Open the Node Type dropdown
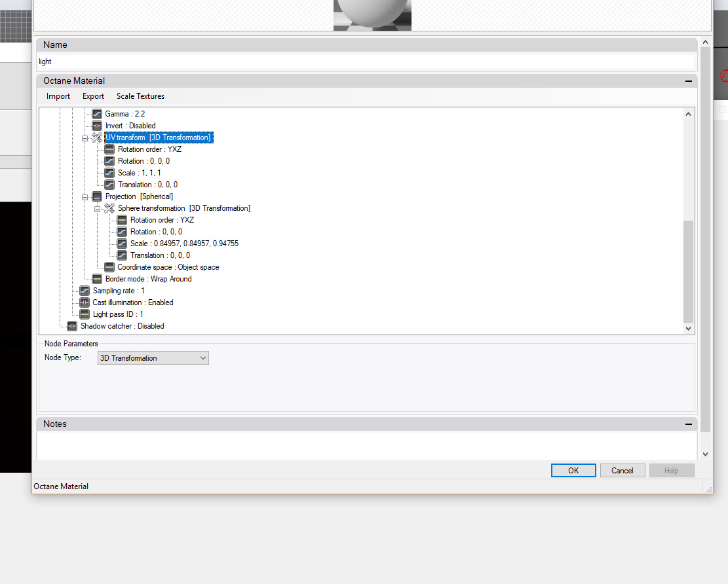Viewport: 728px width, 584px height. pyautogui.click(x=153, y=357)
